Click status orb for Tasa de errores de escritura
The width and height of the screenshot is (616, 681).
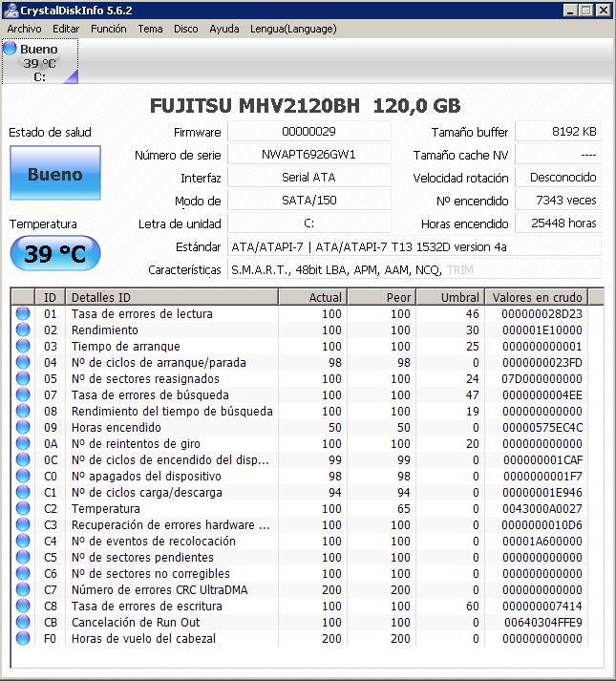tap(23, 606)
